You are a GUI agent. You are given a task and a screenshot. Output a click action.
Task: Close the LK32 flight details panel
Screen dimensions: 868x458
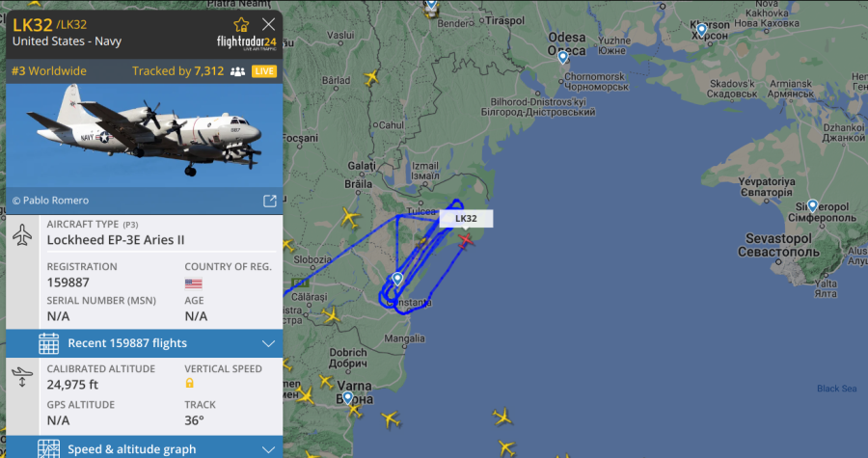268,24
